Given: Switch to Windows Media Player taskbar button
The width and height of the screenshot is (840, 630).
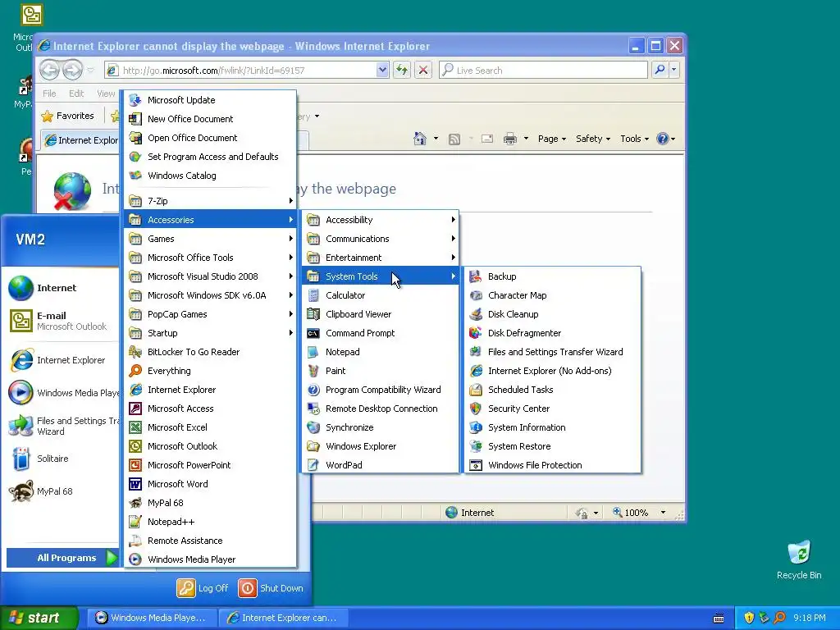Looking at the screenshot, I should [x=152, y=618].
